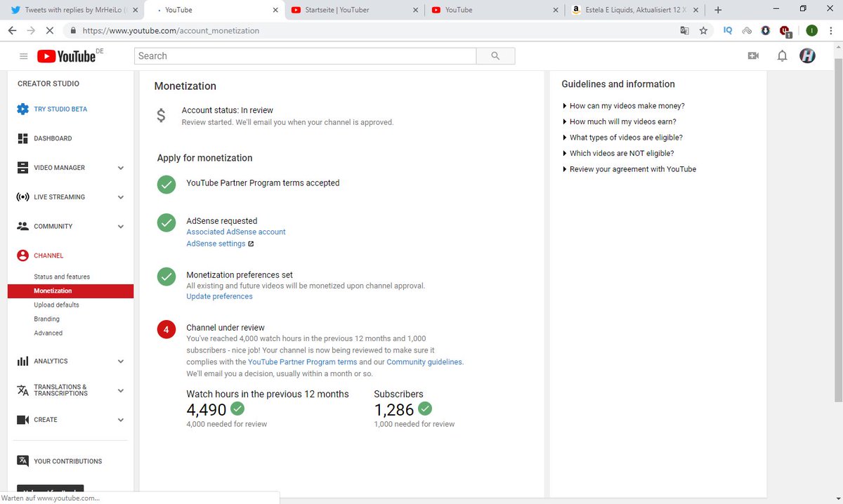Click the Video Manager icon
Screen dimensions: 843x504
[22, 168]
